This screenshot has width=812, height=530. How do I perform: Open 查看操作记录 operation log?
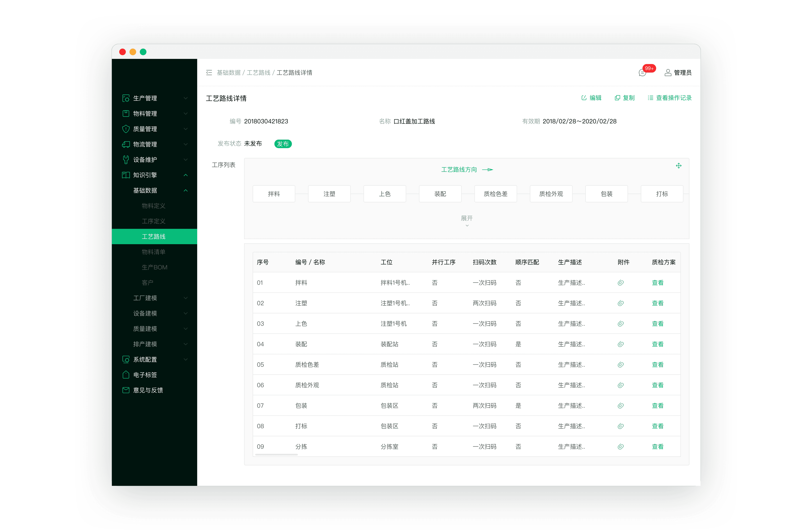669,98
